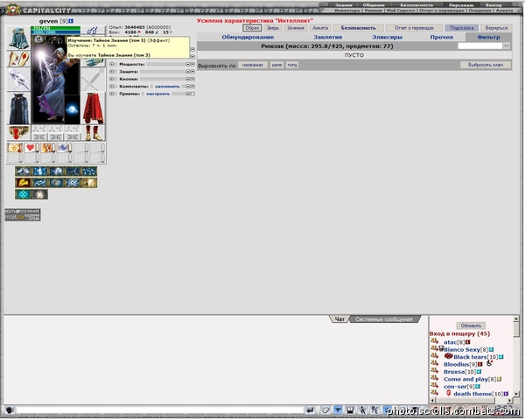Open the Прочее tab

(x=442, y=37)
